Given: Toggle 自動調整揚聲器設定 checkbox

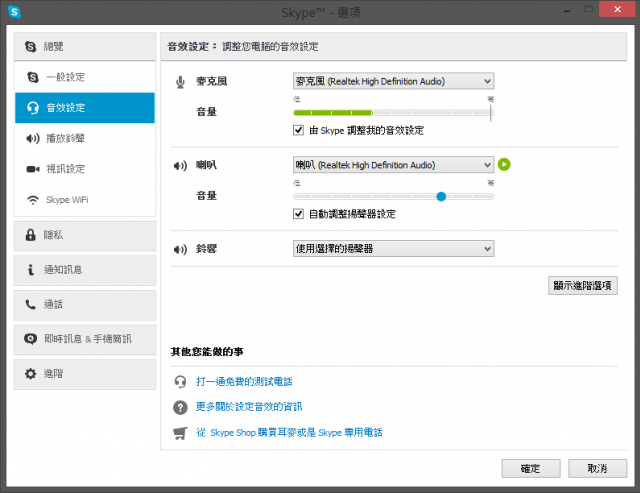Looking at the screenshot, I should click(299, 213).
